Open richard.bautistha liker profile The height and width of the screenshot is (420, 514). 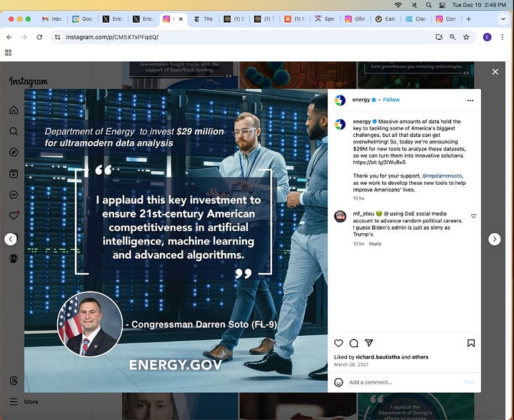pos(378,357)
